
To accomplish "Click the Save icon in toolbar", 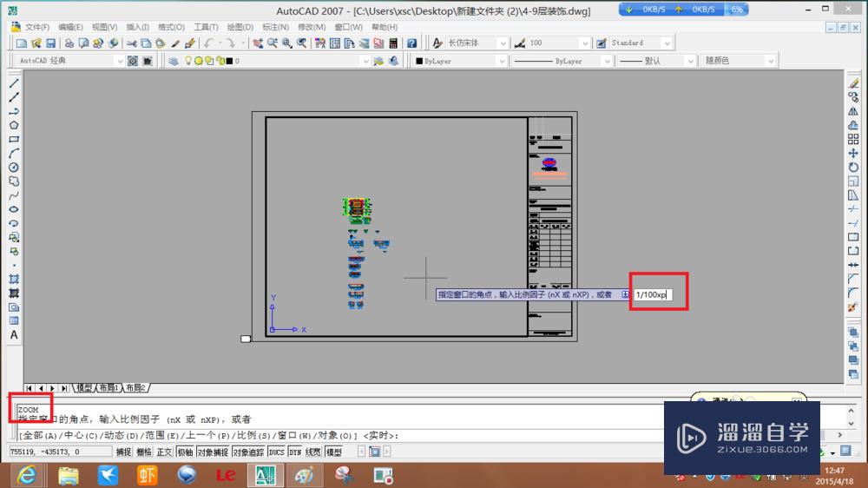I will (x=50, y=43).
